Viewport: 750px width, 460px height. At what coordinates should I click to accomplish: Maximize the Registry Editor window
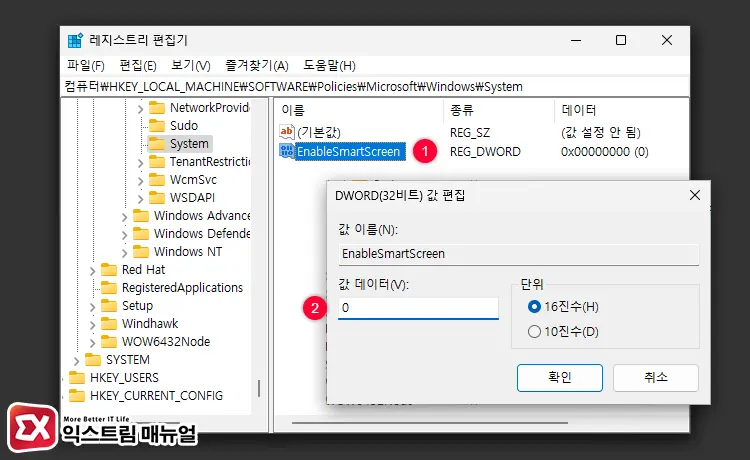(x=621, y=40)
